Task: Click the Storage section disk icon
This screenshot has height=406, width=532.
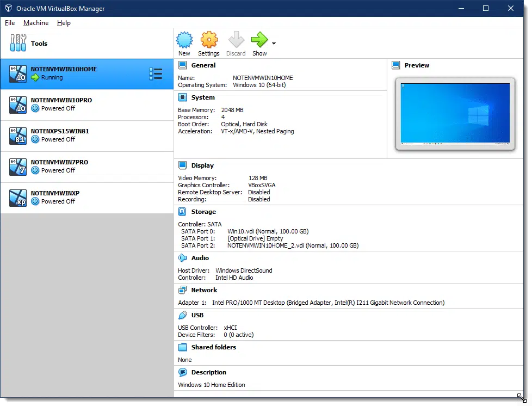Action: [182, 212]
